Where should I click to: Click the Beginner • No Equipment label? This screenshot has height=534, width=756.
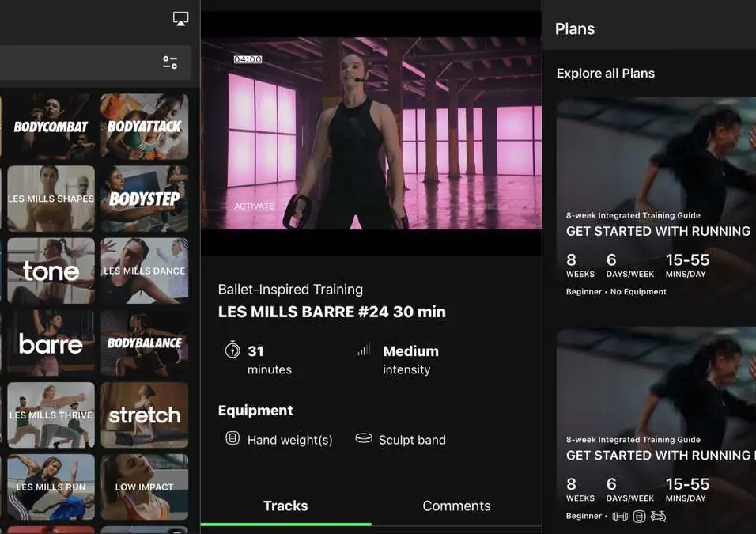coord(616,291)
